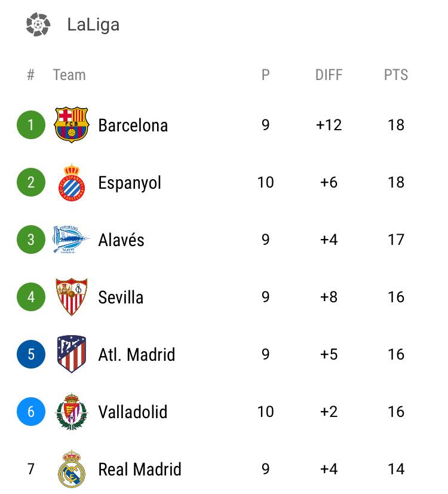The height and width of the screenshot is (494, 448).
Task: Click the Barcelona team name
Action: pyautogui.click(x=133, y=125)
